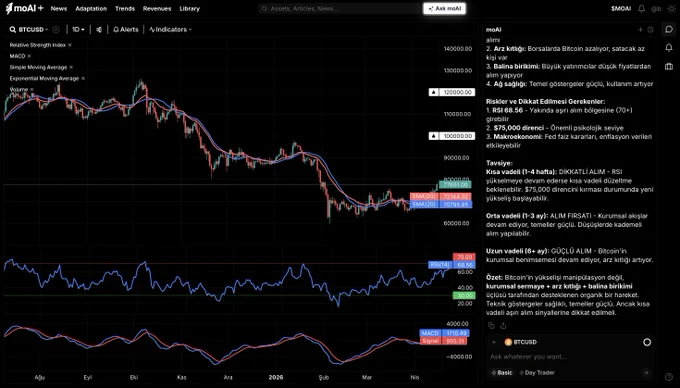Click the moAI panel title
The width and height of the screenshot is (680, 388).
[494, 29]
